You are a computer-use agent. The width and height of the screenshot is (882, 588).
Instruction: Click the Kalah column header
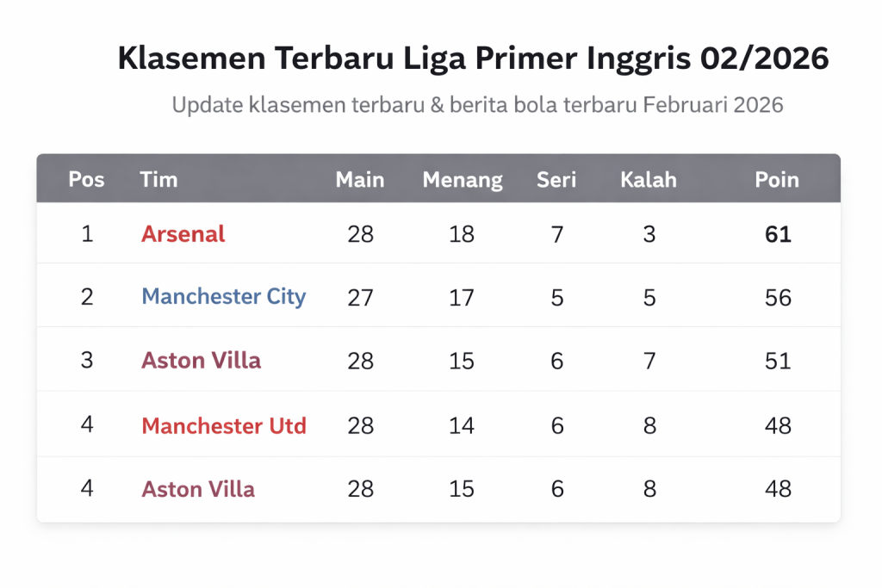click(649, 180)
